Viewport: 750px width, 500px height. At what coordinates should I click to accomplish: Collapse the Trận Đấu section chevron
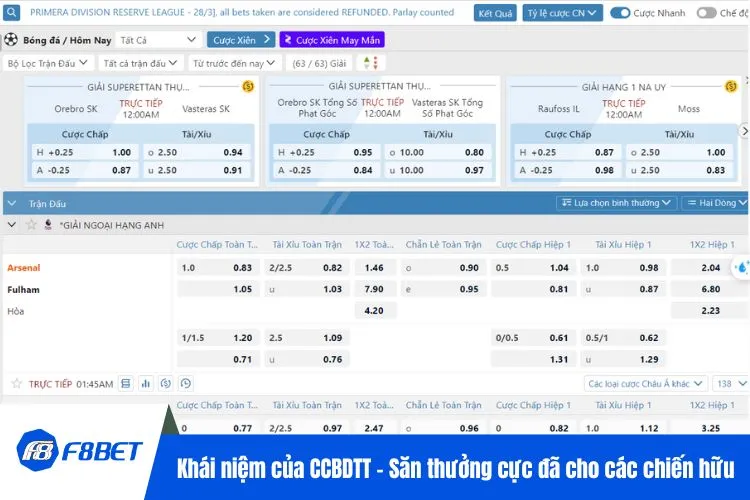[x=12, y=203]
